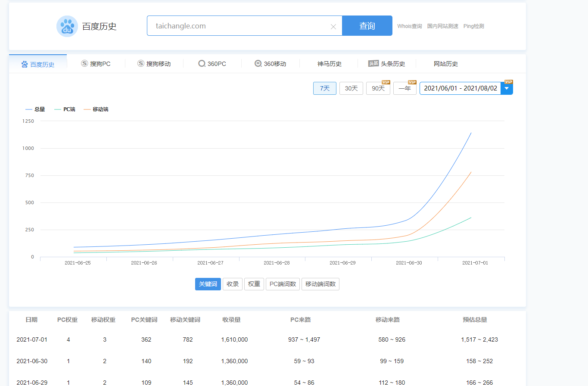Image resolution: width=588 pixels, height=386 pixels.
Task: Toggle the PC端 series in chart legend
Action: point(65,109)
